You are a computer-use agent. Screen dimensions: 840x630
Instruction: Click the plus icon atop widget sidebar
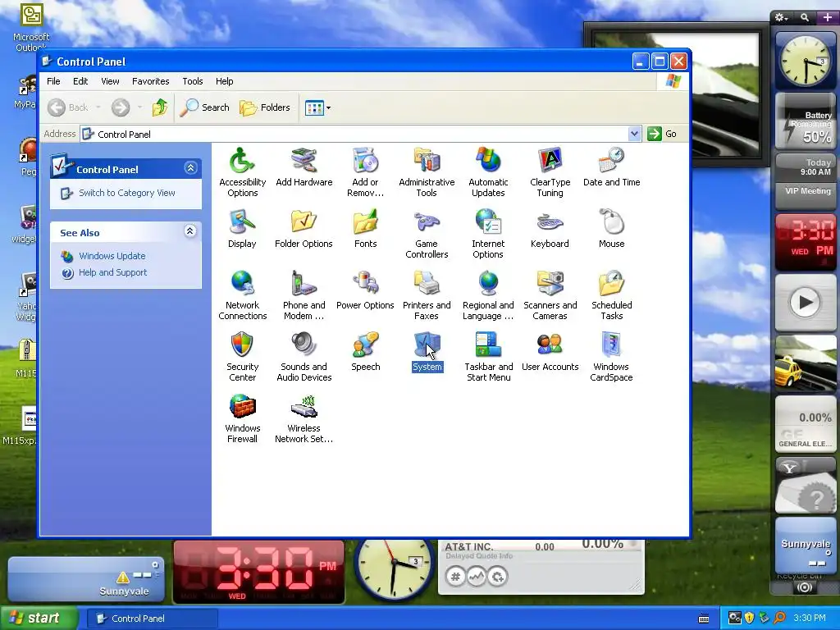pos(827,18)
